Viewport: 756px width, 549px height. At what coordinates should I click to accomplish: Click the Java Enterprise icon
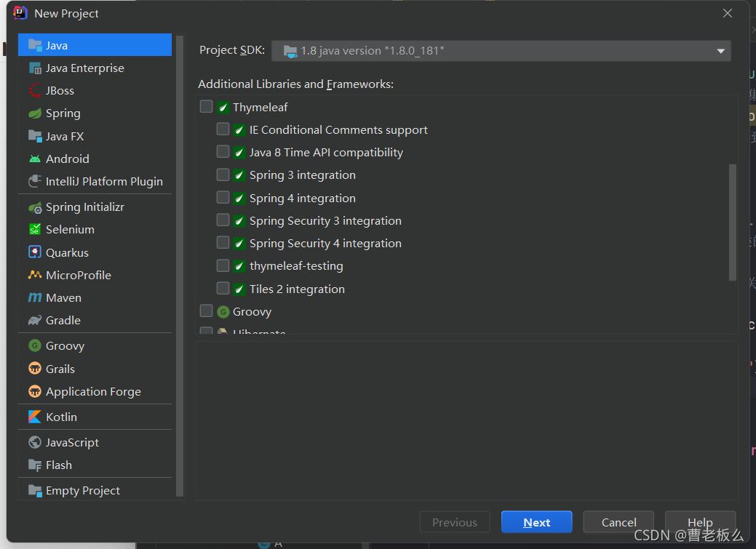click(35, 68)
